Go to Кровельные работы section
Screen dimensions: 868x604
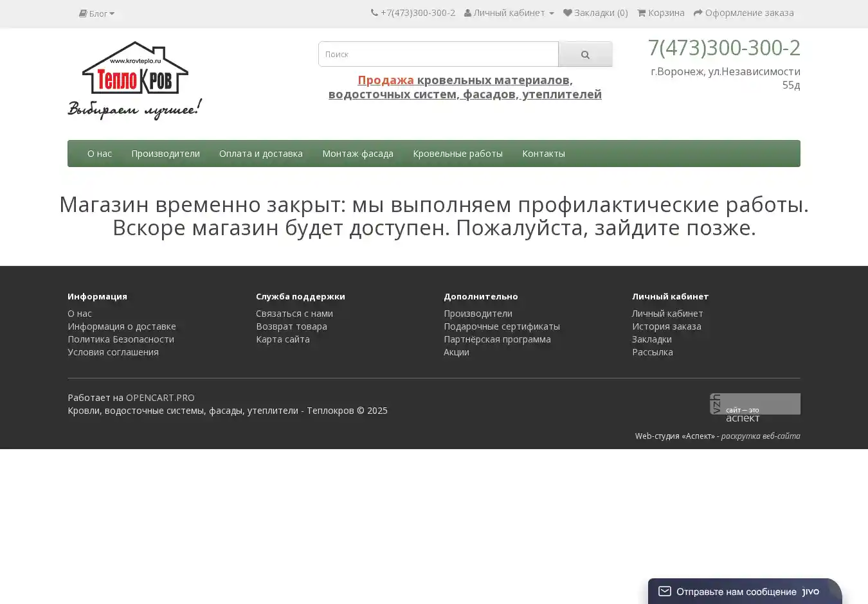(457, 154)
